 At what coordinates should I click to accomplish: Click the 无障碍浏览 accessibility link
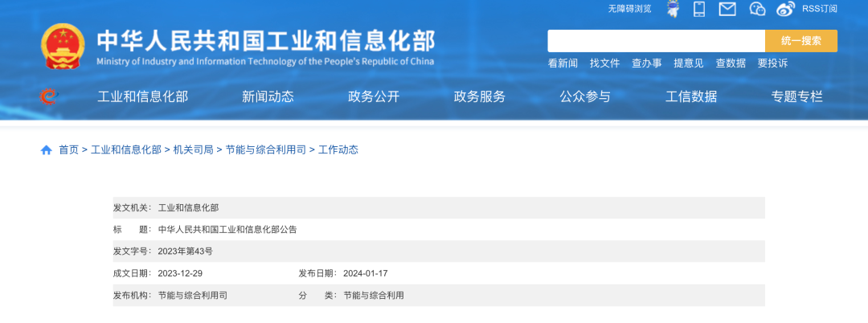click(x=629, y=9)
